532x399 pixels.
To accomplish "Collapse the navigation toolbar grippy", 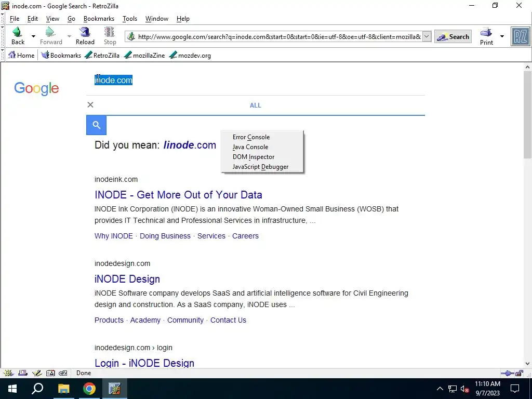I will coord(3,36).
